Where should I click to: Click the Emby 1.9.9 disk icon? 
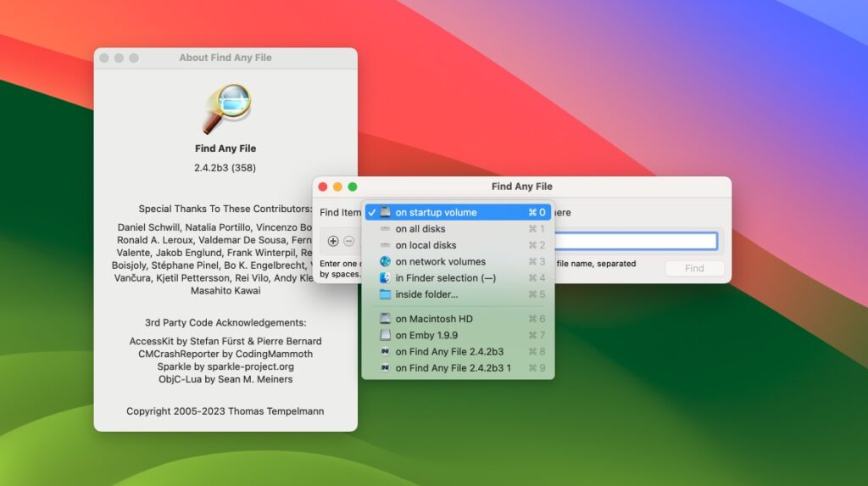[x=385, y=335]
